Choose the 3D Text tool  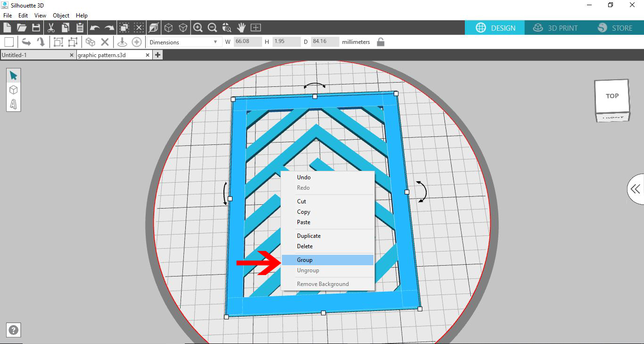[13, 104]
